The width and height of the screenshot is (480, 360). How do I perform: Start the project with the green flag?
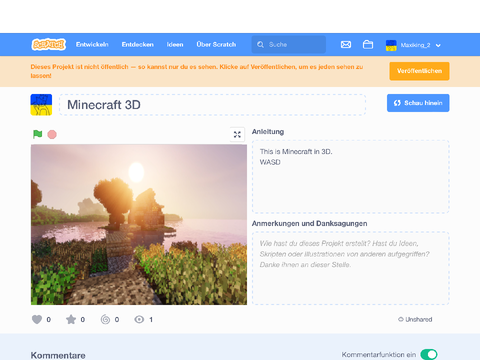[37, 134]
